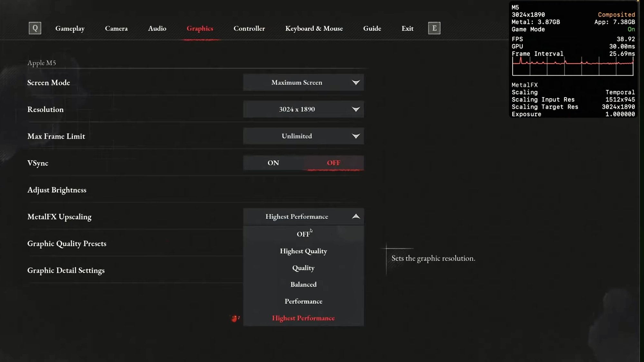Screen dimensions: 644x362
Task: Open Adjust Brightness setting
Action: (57, 190)
